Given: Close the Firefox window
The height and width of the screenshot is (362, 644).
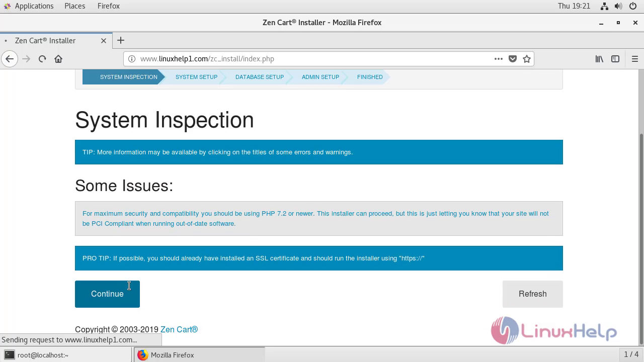Looking at the screenshot, I should (x=635, y=23).
